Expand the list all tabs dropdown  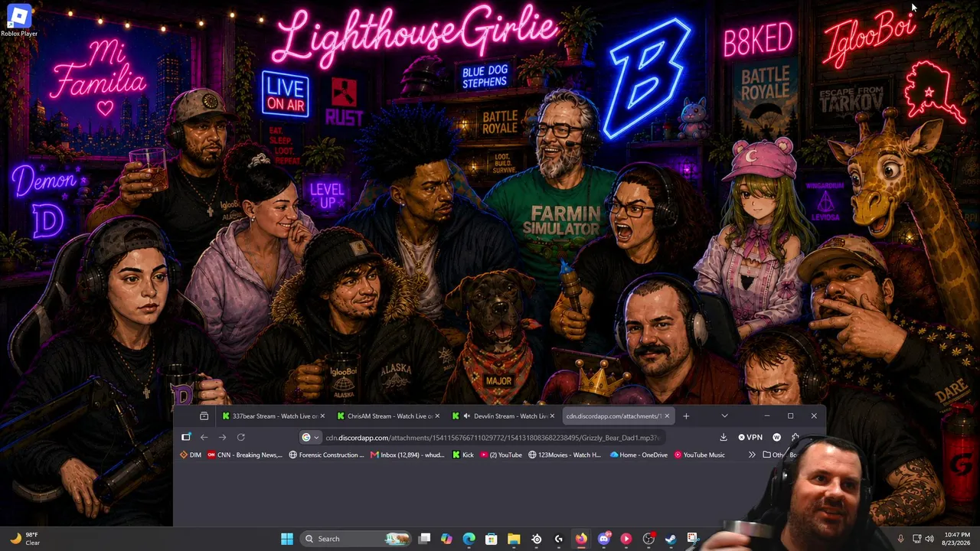[x=724, y=416]
